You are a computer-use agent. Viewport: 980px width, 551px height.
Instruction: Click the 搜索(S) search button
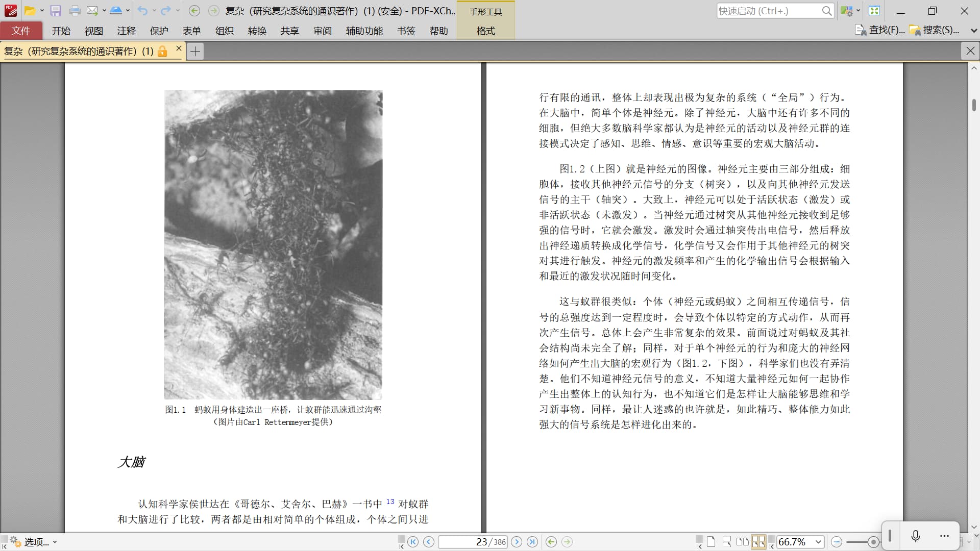click(935, 30)
